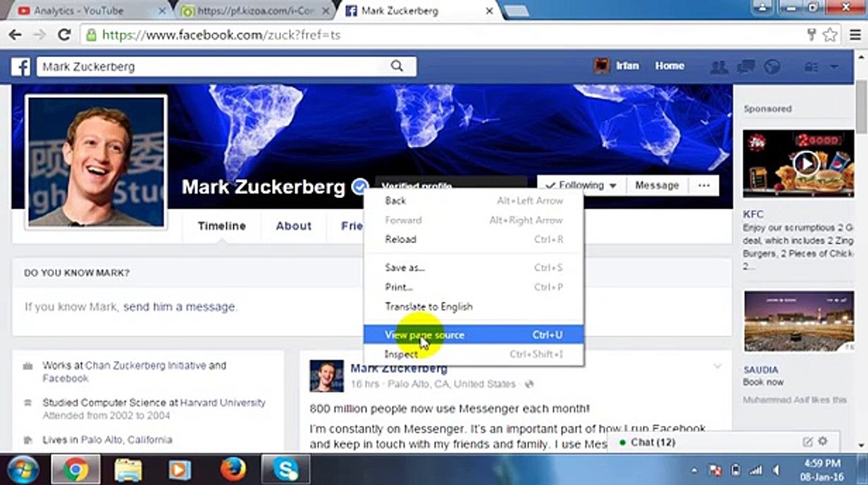
Task: Click the Facebook logo icon
Action: click(21, 67)
